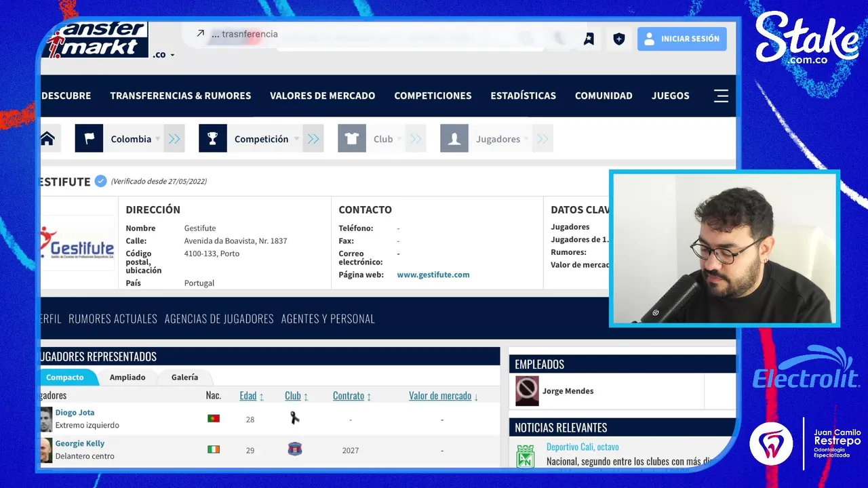Click the flag icon next to Colombia
Image resolution: width=868 pixels, height=488 pixels.
[x=89, y=138]
